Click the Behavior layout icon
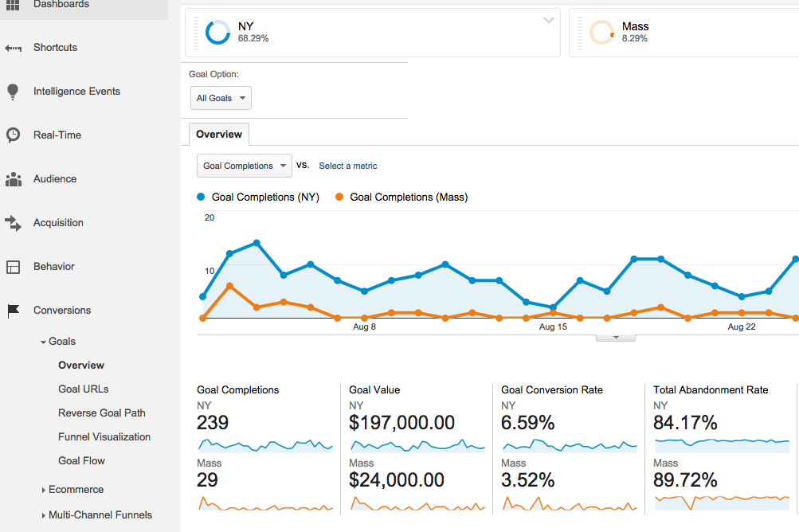799x532 pixels. (x=13, y=267)
